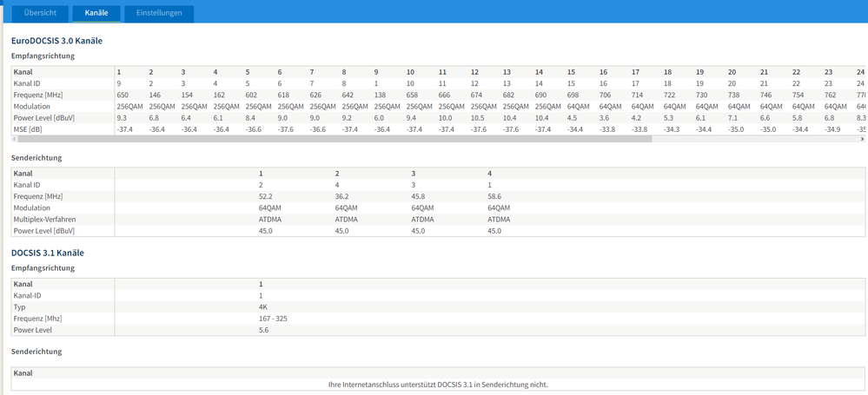The image size is (868, 395).
Task: Click the 4K type value
Action: [263, 307]
